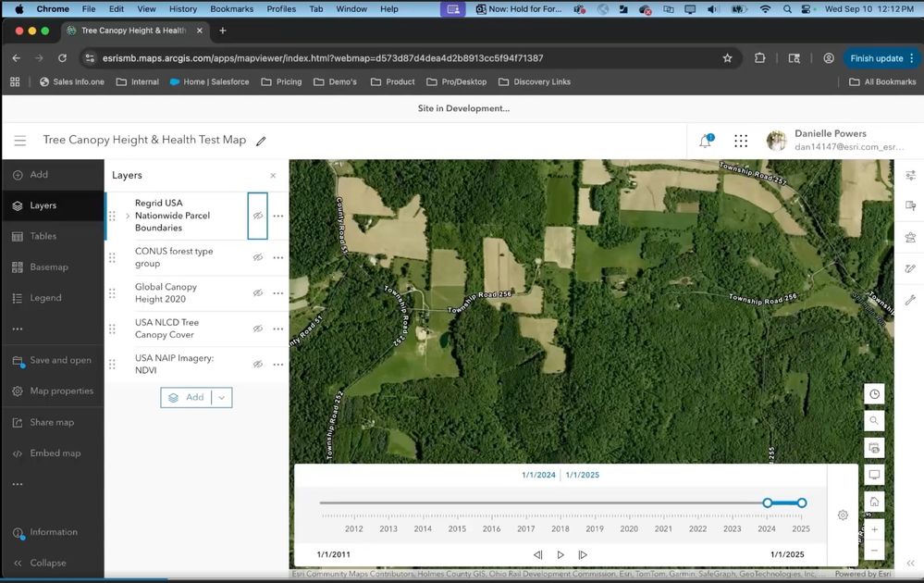This screenshot has height=583, width=924.
Task: Click the pencil icon to edit map title
Action: click(261, 141)
